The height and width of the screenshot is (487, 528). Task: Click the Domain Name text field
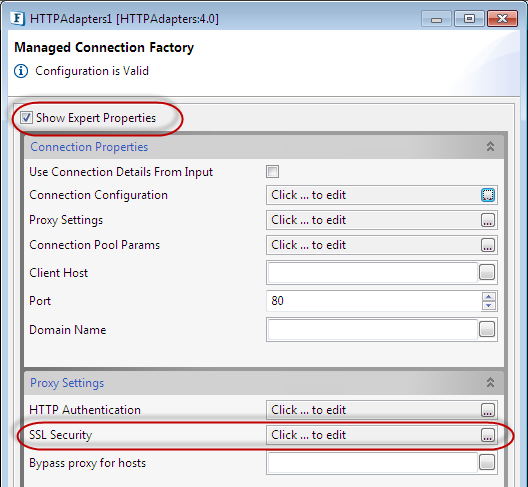click(372, 329)
